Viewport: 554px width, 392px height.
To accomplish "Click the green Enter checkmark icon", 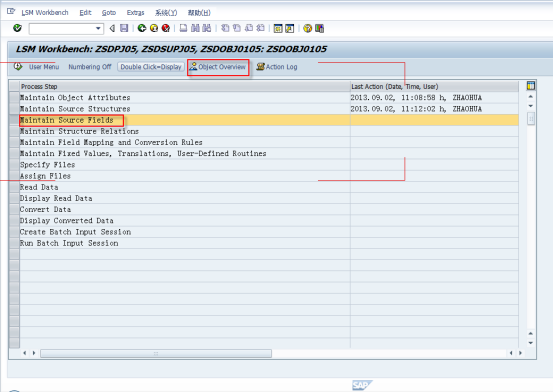I will click(x=17, y=28).
